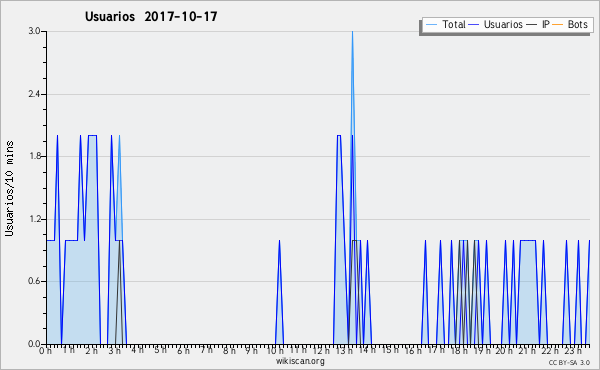The width and height of the screenshot is (600, 370).
Task: Click the chart title Usuarios 2017-10-17
Action: point(151,17)
